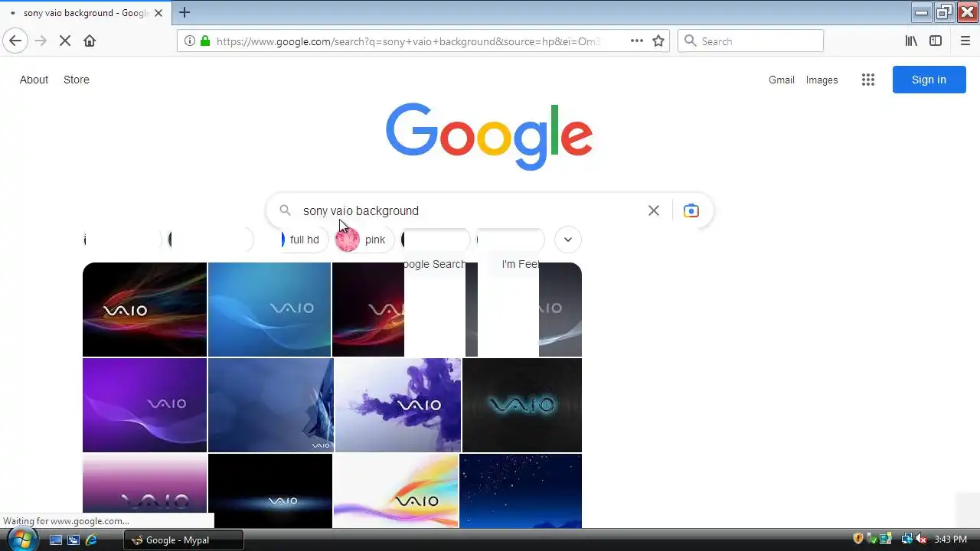Screen dimensions: 980x551
Task: Open the blue geometric VAIO thumbnail
Action: tap(271, 405)
